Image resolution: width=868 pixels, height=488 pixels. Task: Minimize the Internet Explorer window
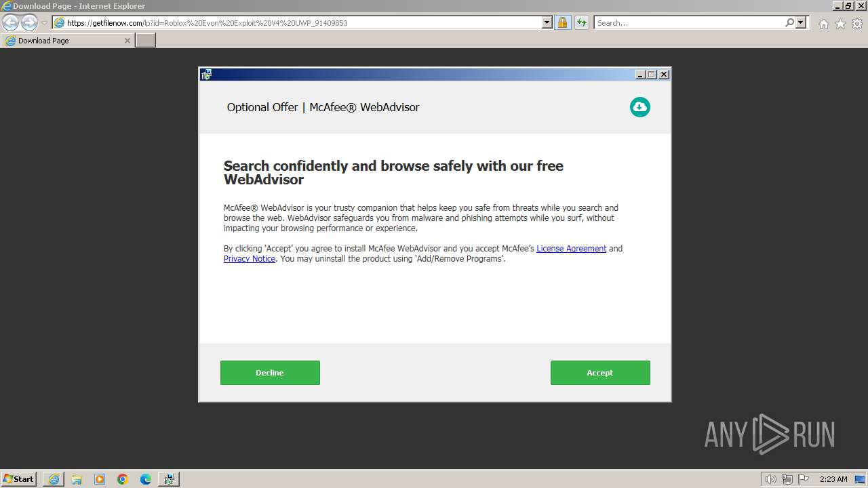(x=837, y=6)
